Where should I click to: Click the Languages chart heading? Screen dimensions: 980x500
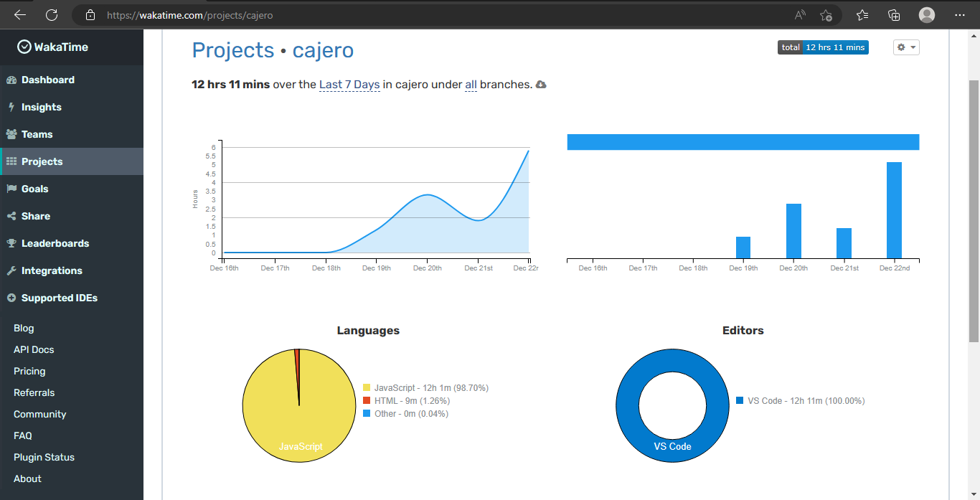click(368, 331)
